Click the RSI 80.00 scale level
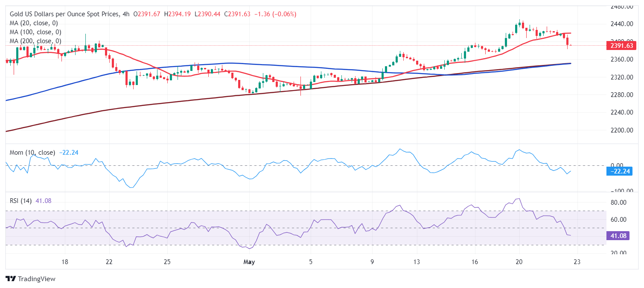The width and height of the screenshot is (644, 288). tap(617, 202)
